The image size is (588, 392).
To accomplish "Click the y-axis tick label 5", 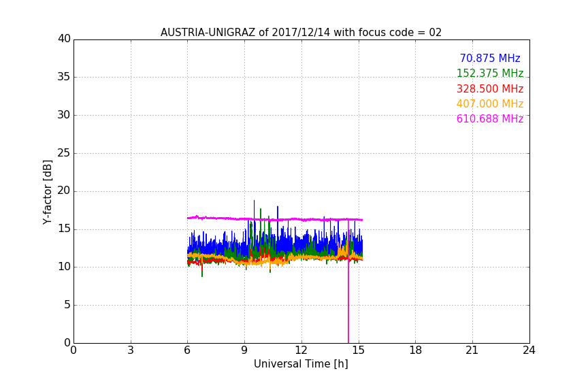I will point(67,305).
